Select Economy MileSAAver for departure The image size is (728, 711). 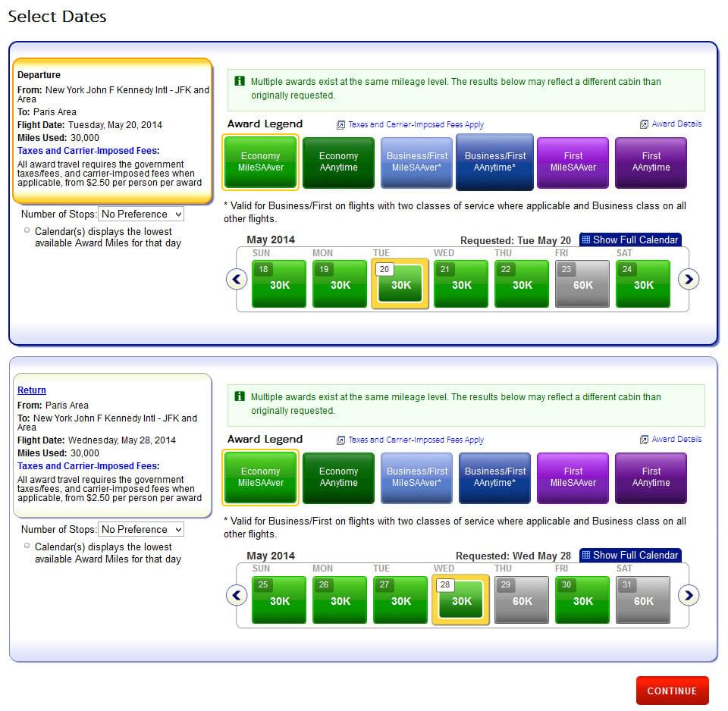(x=260, y=162)
